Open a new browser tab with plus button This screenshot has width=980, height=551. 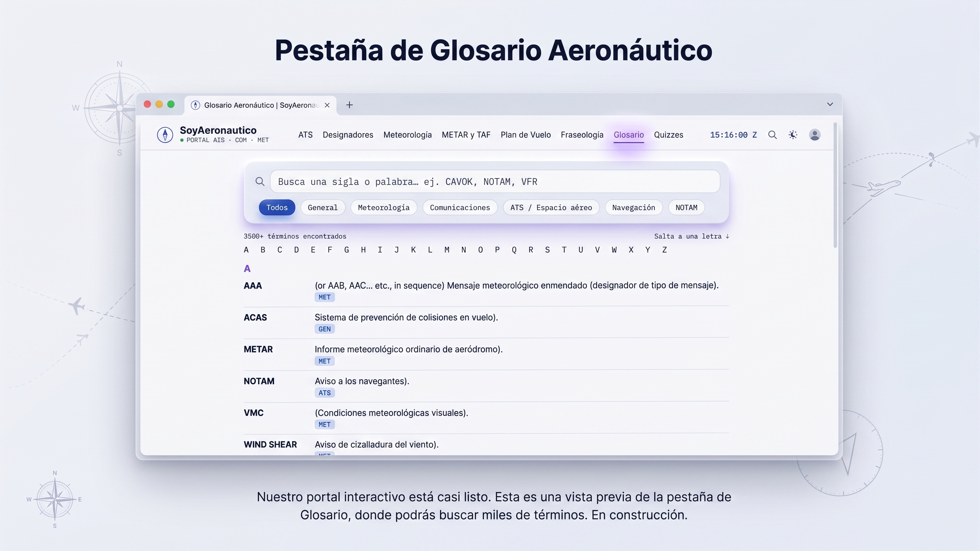click(x=349, y=105)
